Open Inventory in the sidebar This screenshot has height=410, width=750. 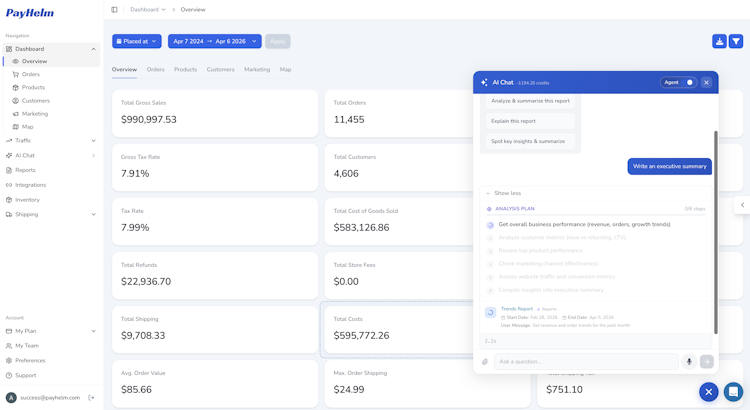click(x=27, y=199)
